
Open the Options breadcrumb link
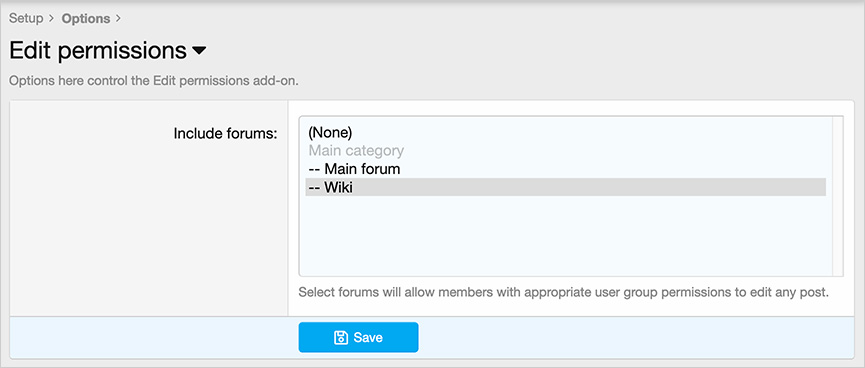point(86,18)
